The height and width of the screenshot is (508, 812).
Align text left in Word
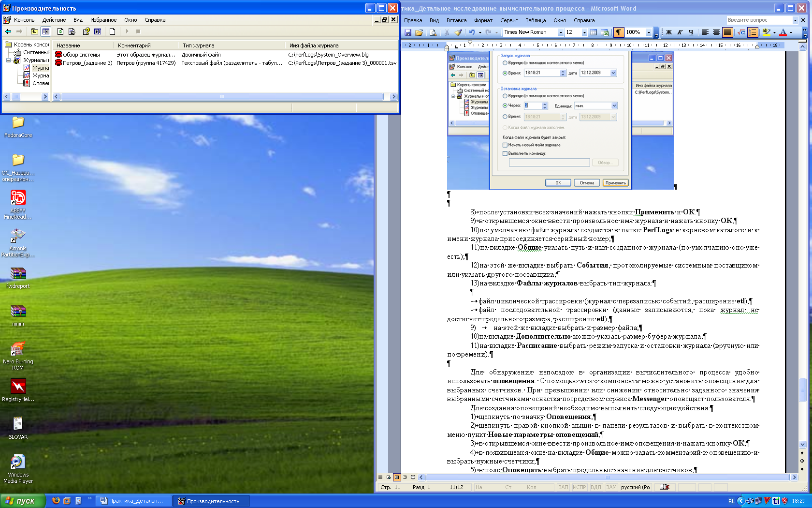[x=705, y=32]
